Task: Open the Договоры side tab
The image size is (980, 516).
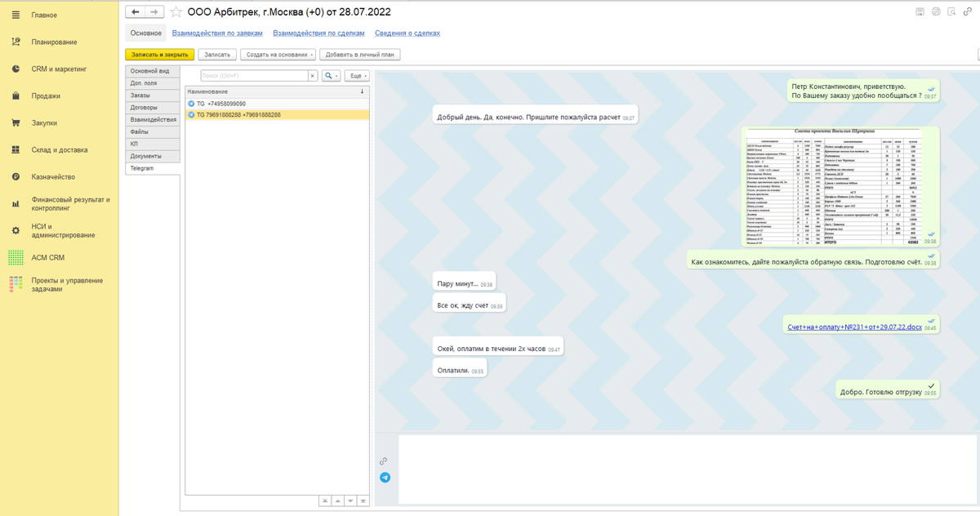Action: (153, 107)
